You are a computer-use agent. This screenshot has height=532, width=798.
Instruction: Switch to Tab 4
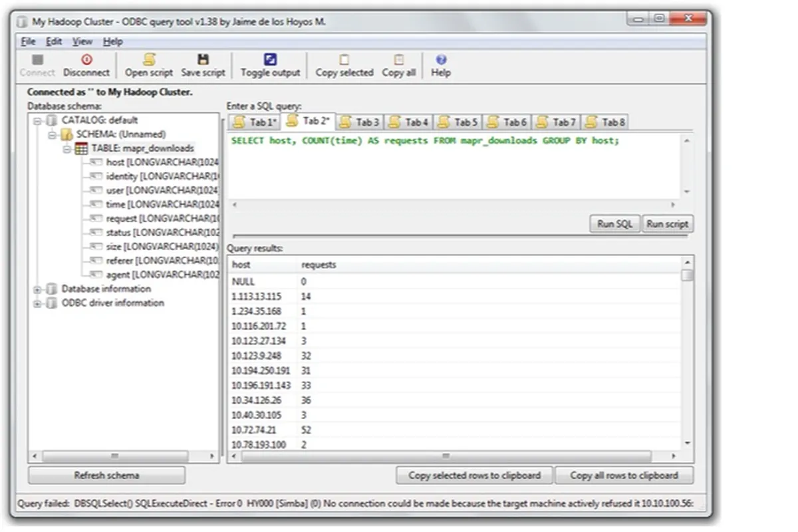[408, 122]
